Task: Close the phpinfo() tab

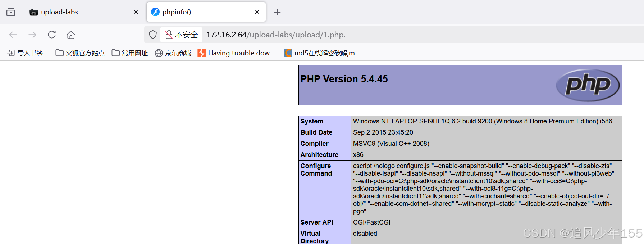Action: tap(257, 12)
